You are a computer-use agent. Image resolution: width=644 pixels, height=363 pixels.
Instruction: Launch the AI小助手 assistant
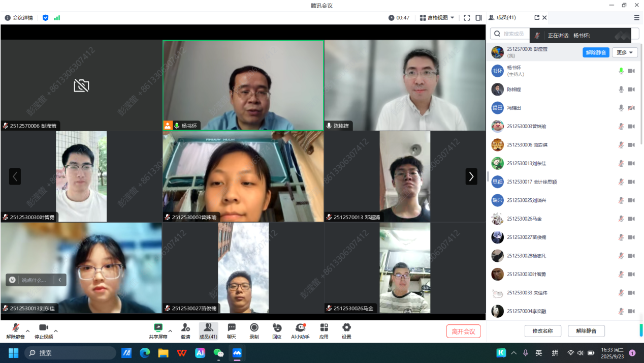coord(300,328)
